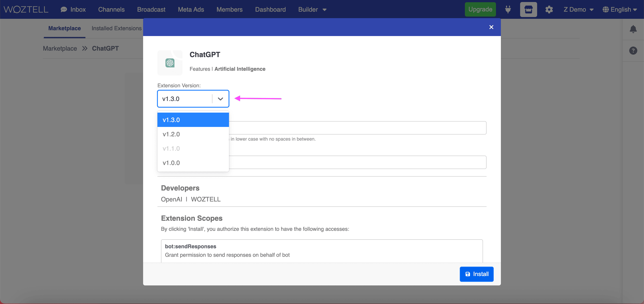644x304 pixels.
Task: Click the WOZTELL developer name
Action: click(205, 199)
